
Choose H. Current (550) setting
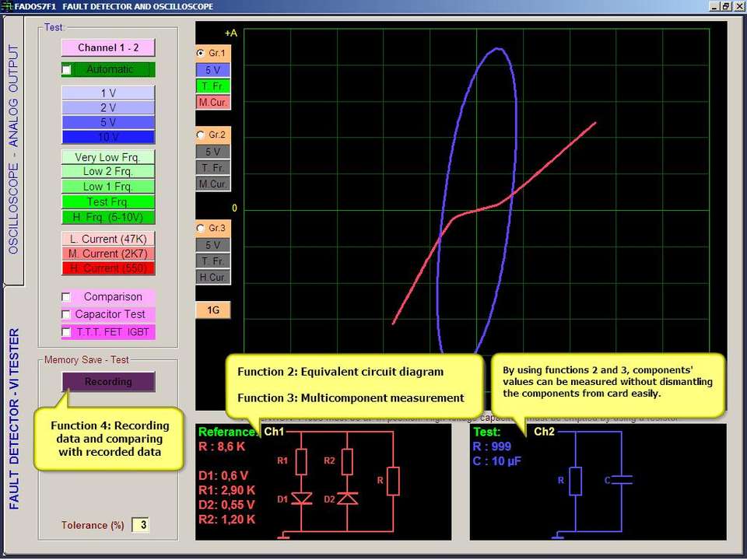pyautogui.click(x=108, y=268)
